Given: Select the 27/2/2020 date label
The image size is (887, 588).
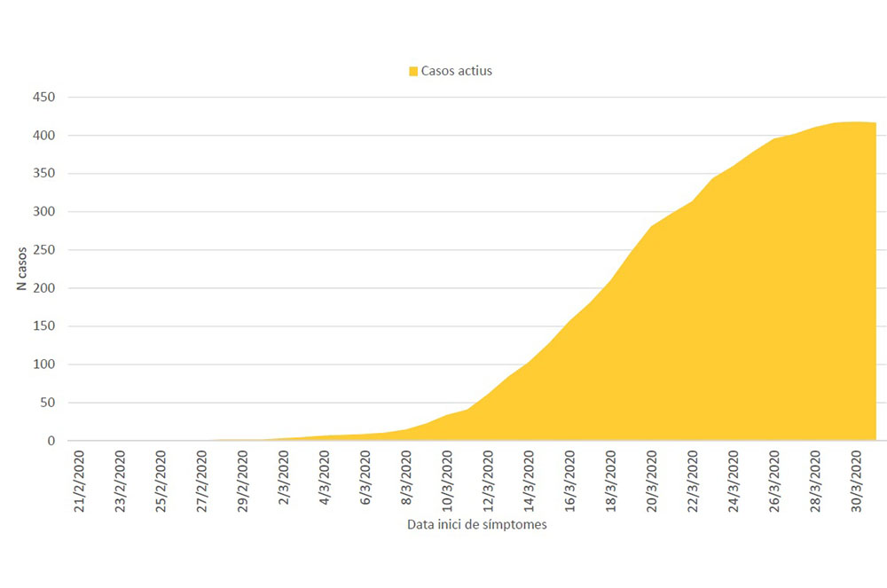Looking at the screenshot, I should tap(202, 481).
